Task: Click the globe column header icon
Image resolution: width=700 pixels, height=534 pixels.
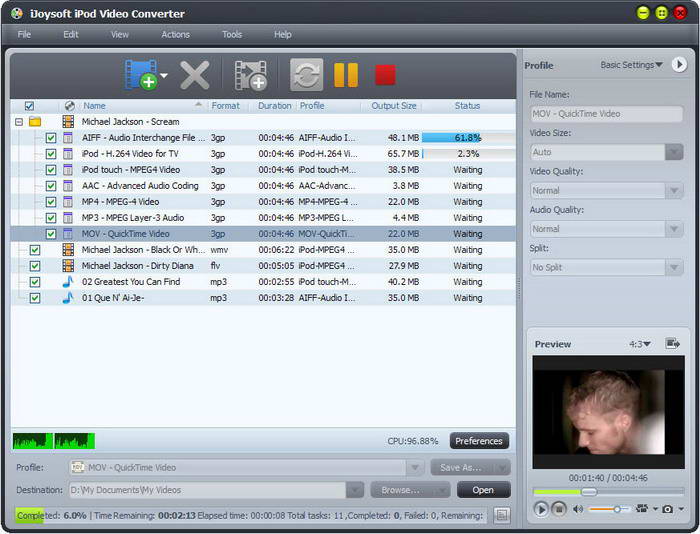Action: click(69, 106)
